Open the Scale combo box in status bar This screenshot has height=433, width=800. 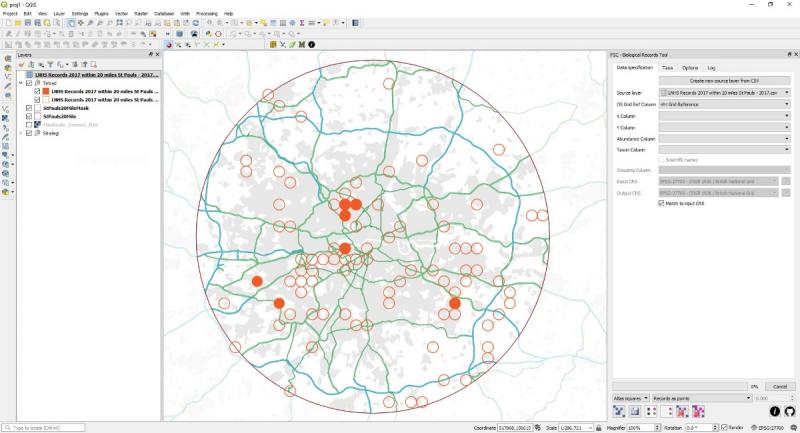click(x=577, y=428)
